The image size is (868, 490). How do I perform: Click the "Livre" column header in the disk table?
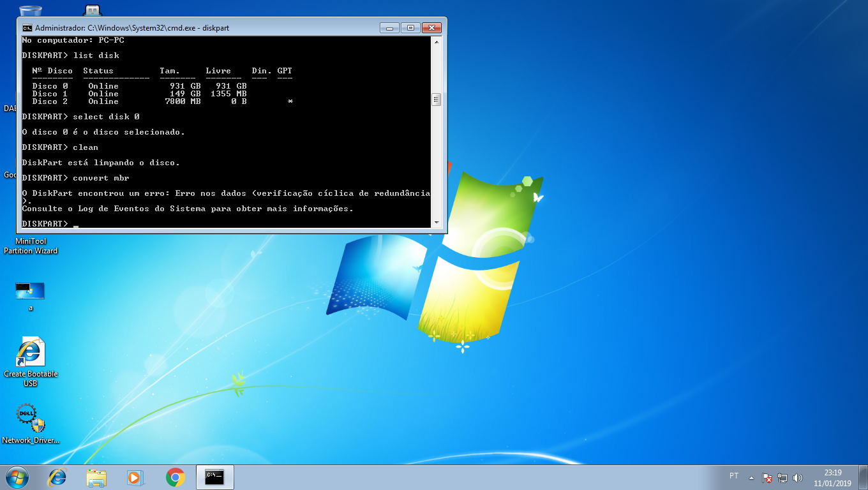click(x=218, y=71)
